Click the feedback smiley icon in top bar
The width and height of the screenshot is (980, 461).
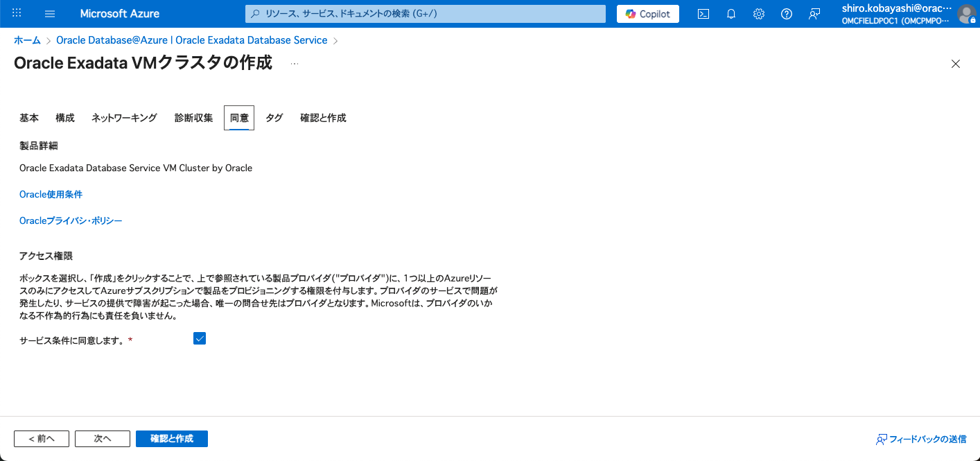coord(814,13)
